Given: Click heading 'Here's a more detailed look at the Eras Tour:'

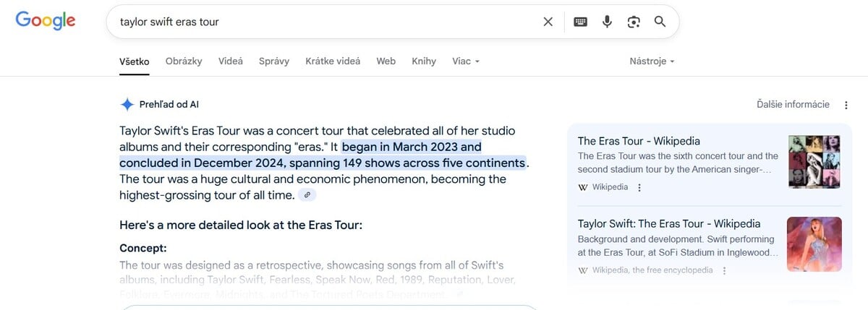Looking at the screenshot, I should click(241, 225).
